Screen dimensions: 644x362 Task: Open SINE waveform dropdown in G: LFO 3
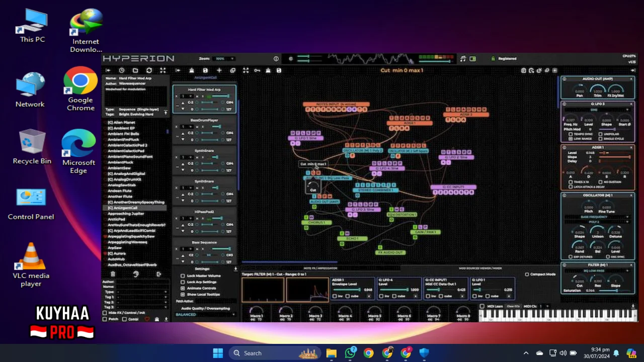(x=598, y=109)
